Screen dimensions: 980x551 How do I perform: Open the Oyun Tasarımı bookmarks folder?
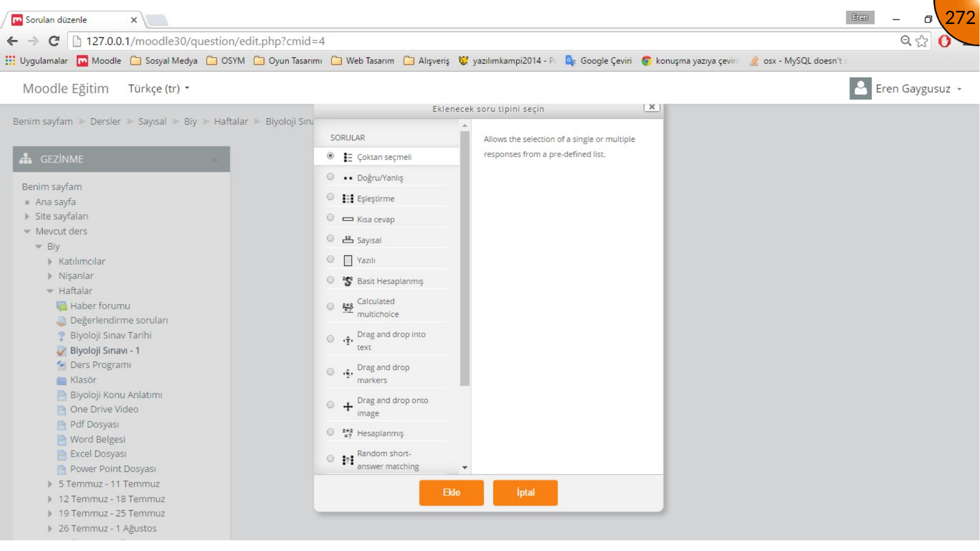tap(288, 61)
